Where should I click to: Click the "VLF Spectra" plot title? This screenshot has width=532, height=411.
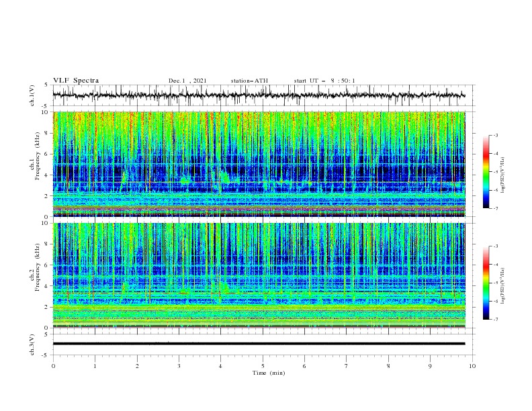click(x=76, y=81)
